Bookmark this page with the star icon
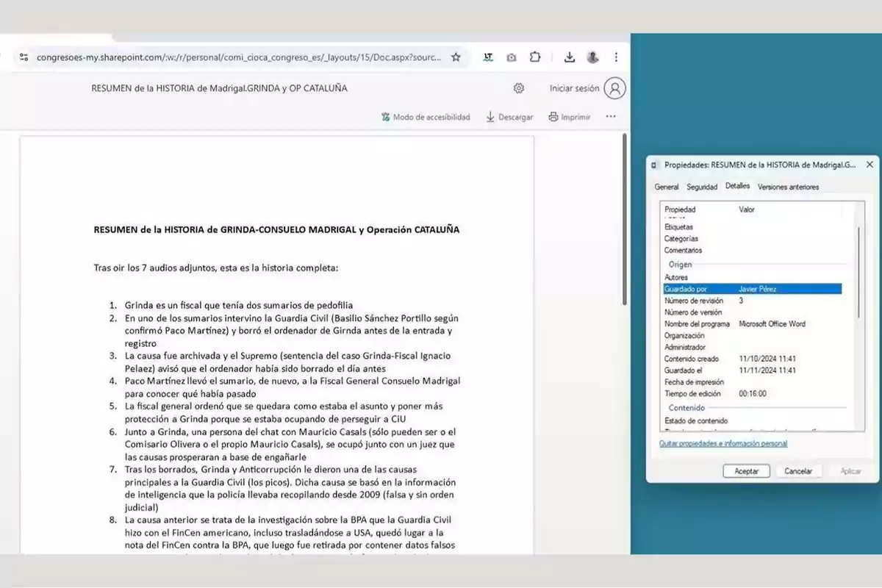Viewport: 882px width, 588px height. point(456,57)
